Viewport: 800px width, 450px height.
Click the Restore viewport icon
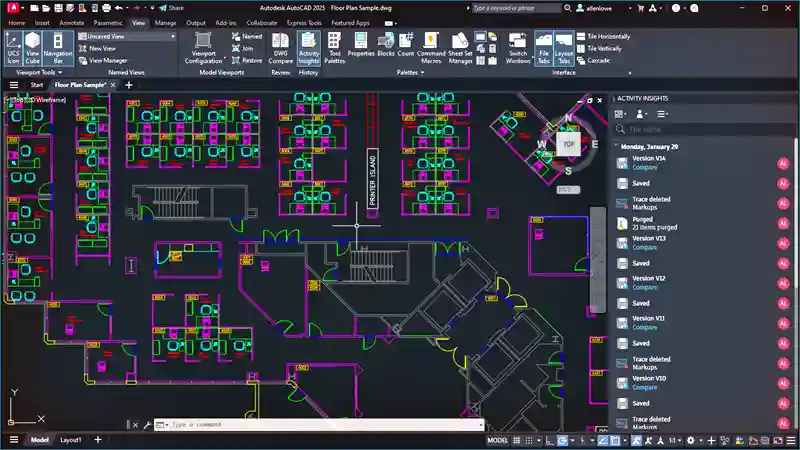pos(247,60)
